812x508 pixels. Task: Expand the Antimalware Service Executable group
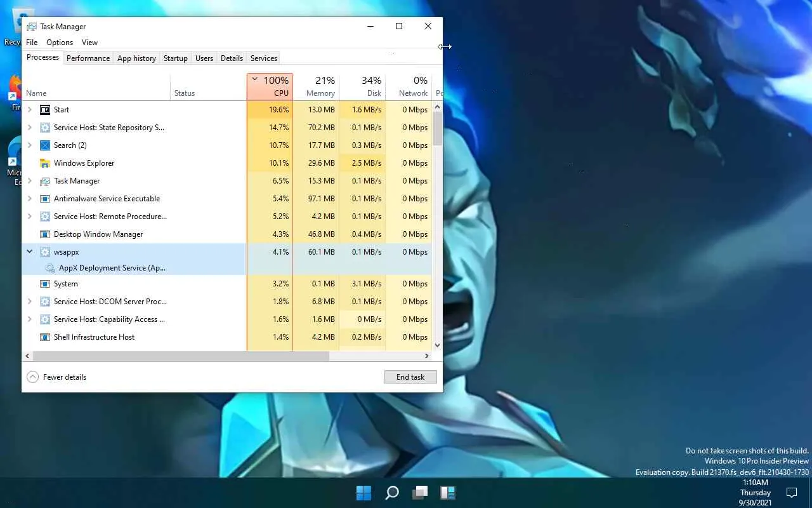[x=29, y=199]
